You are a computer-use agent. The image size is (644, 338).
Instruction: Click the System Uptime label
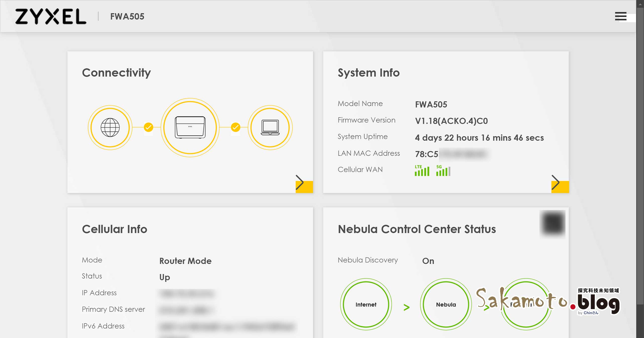pos(363,137)
